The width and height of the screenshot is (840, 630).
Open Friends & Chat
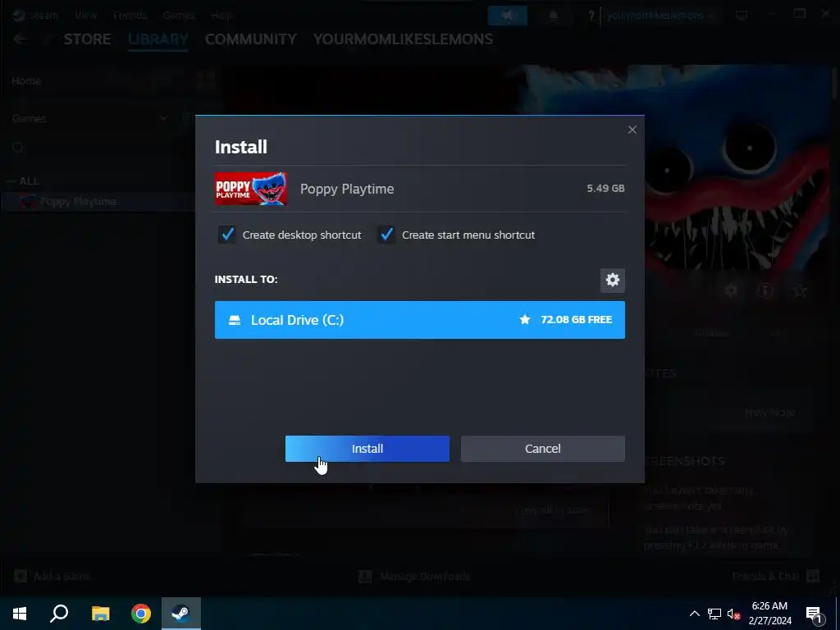(765, 577)
